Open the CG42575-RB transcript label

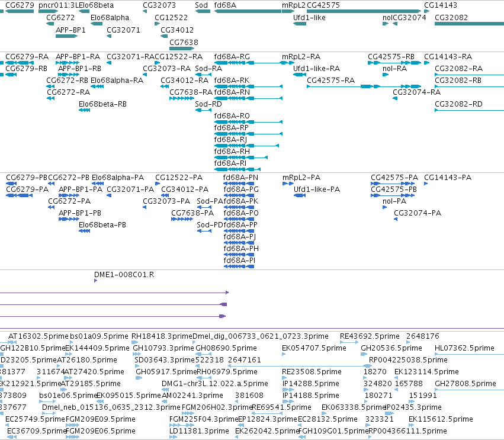pyautogui.click(x=391, y=57)
